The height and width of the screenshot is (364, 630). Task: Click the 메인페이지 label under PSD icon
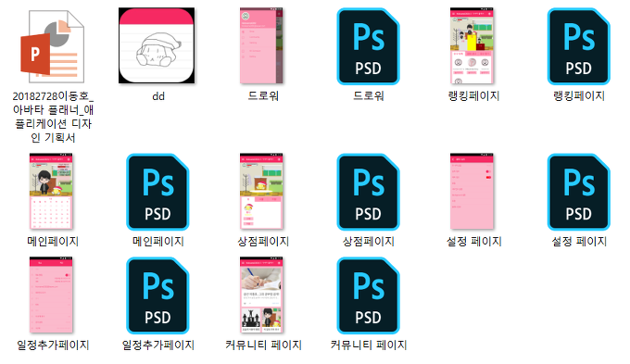[x=157, y=241]
